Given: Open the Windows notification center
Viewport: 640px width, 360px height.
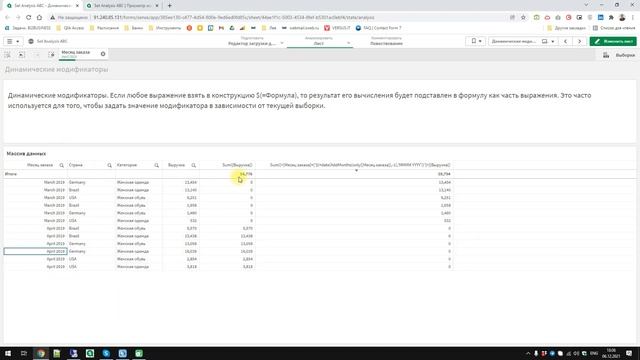Looking at the screenshot, I should [x=629, y=353].
